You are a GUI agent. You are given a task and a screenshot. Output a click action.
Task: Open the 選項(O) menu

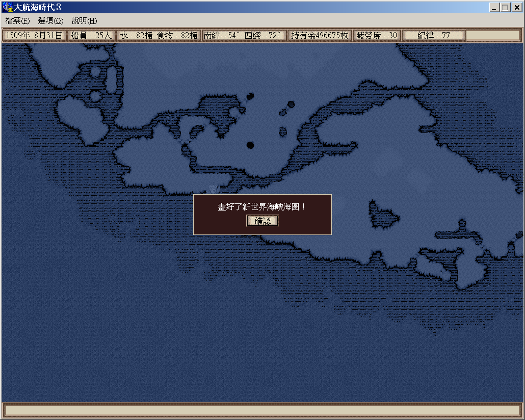coord(50,21)
